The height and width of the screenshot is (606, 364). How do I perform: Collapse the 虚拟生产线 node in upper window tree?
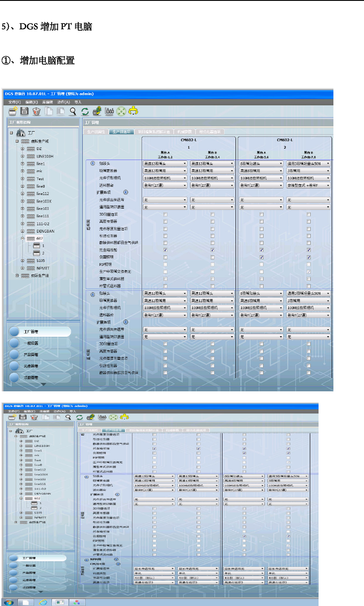point(17,141)
